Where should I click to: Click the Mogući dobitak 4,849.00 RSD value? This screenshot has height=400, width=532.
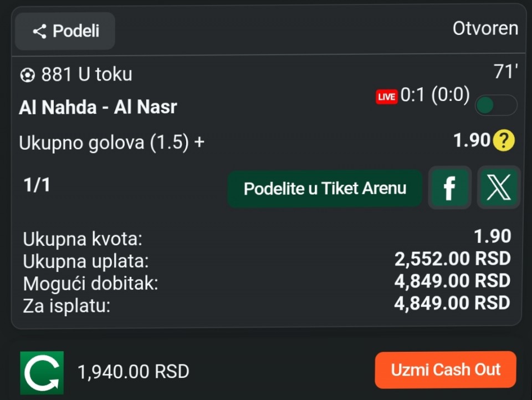pos(452,281)
